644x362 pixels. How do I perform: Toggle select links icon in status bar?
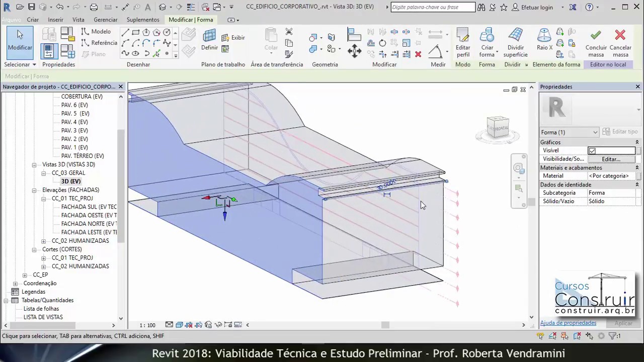(540, 336)
